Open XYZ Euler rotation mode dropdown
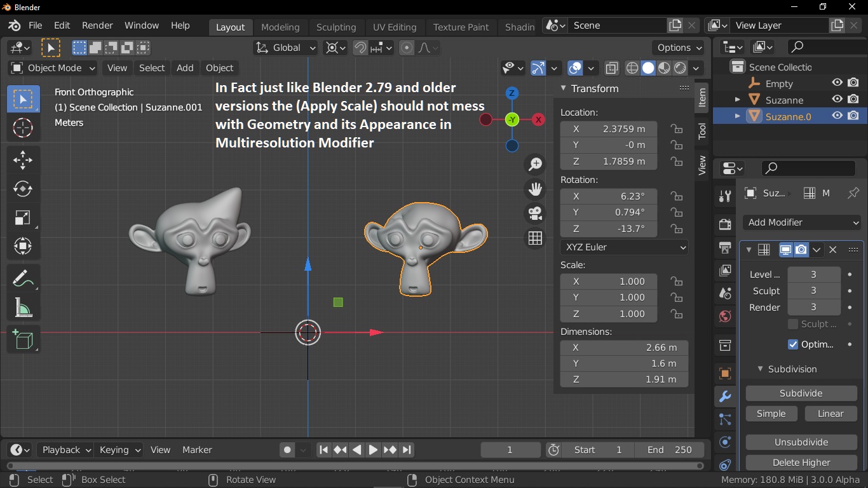Viewport: 868px width, 488px height. [x=624, y=247]
